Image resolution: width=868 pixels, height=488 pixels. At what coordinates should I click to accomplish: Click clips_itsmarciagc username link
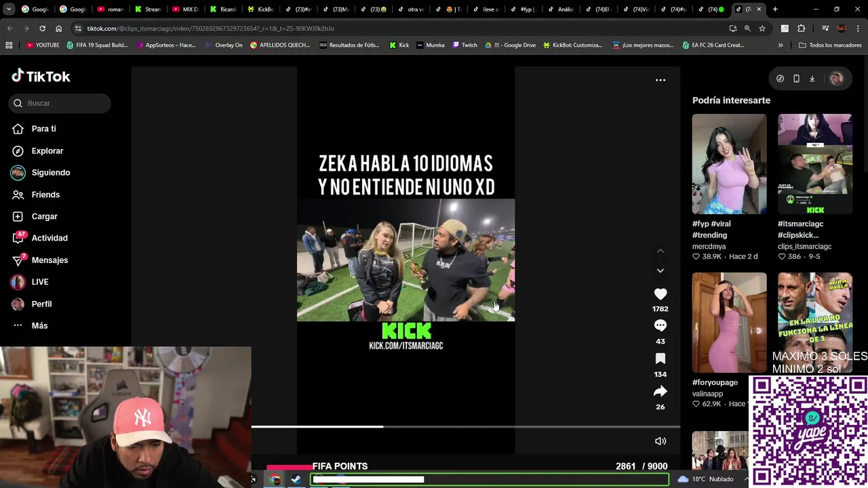(804, 247)
